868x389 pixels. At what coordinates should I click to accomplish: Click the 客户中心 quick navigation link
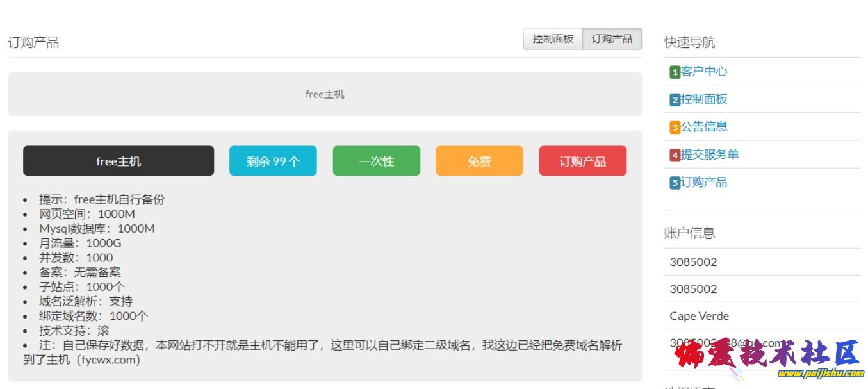point(703,72)
